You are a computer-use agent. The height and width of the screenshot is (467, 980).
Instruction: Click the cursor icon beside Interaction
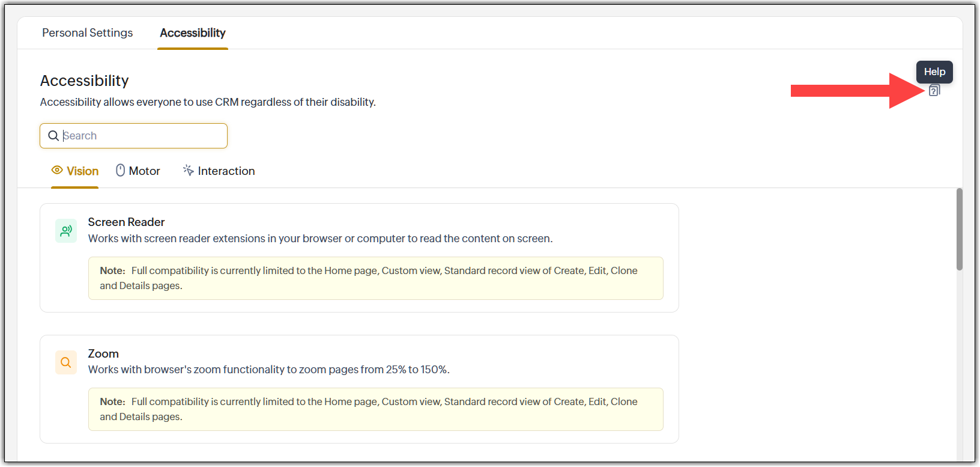coord(189,171)
